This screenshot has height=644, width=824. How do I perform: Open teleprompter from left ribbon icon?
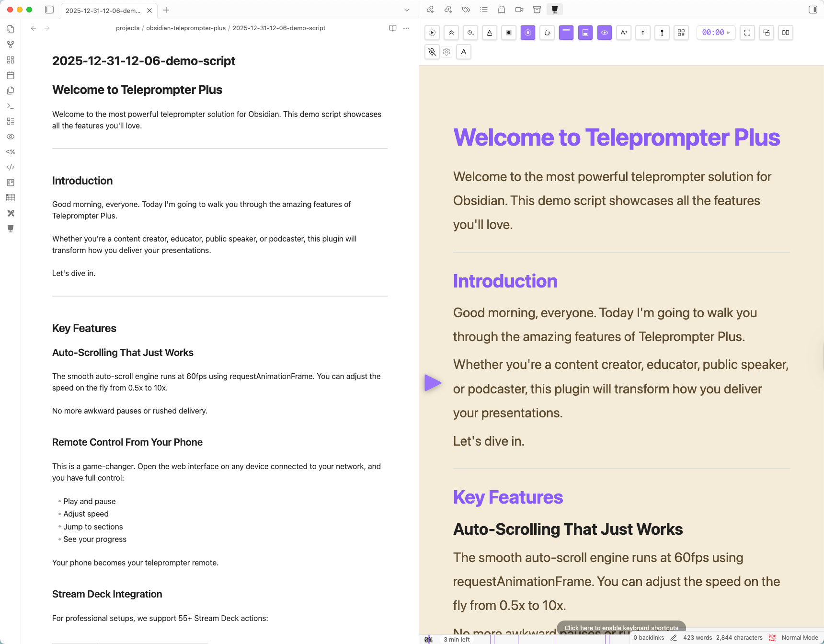pos(11,229)
